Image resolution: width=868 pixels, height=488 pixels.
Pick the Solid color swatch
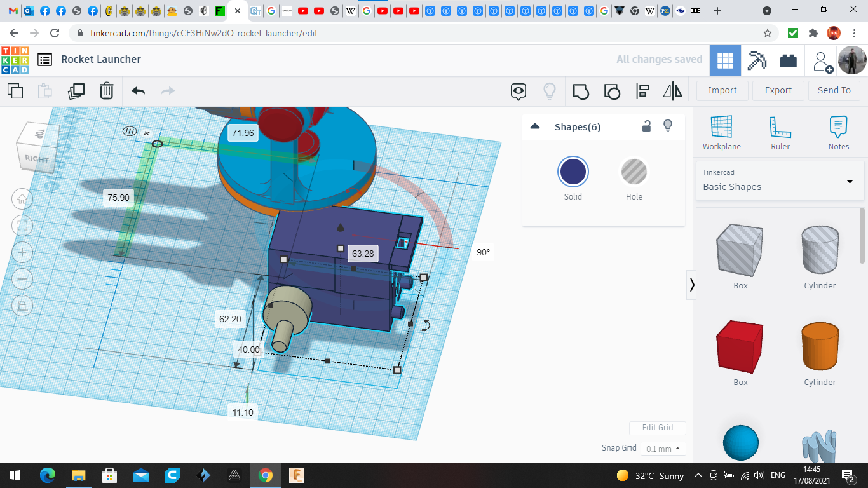(573, 172)
